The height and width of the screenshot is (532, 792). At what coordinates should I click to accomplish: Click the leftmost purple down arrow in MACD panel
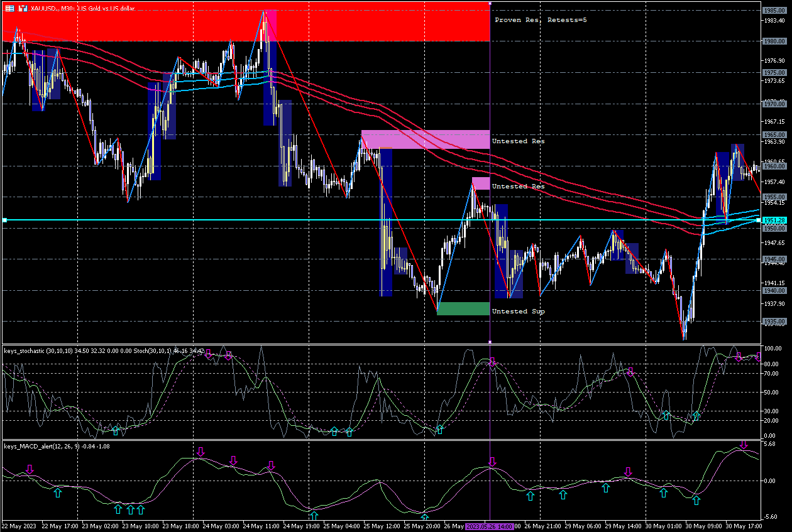[x=30, y=469]
